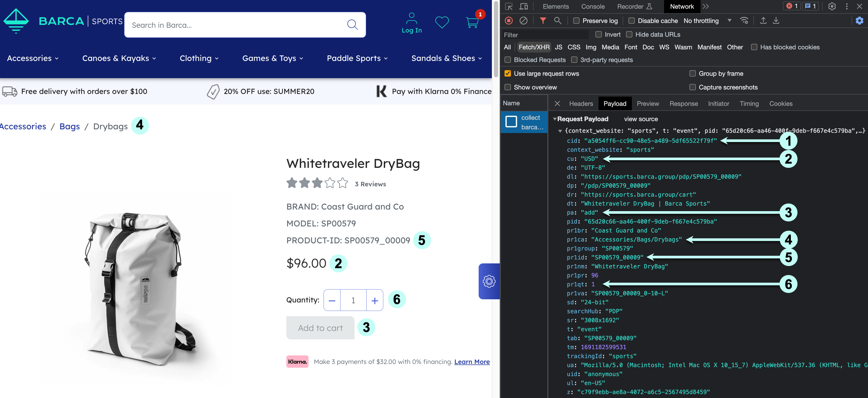Switch to the Recorder tab
Screen dimensions: 868x398
[634, 6]
